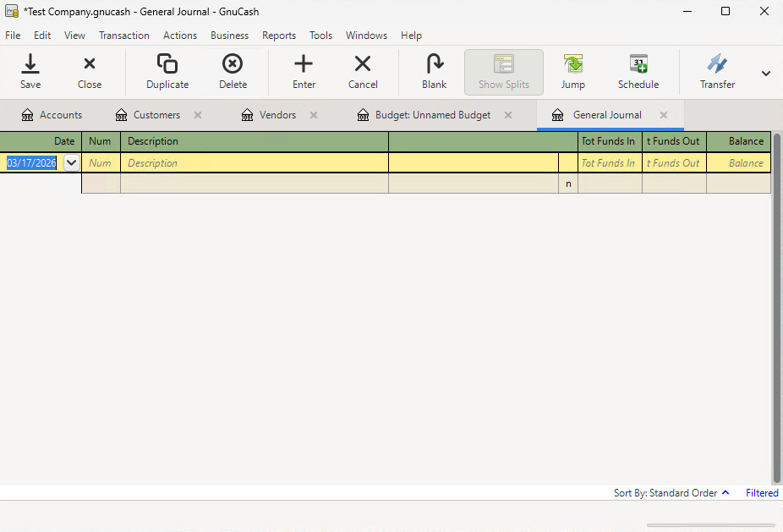
Task: Close the Customers tab
Action: pos(198,115)
